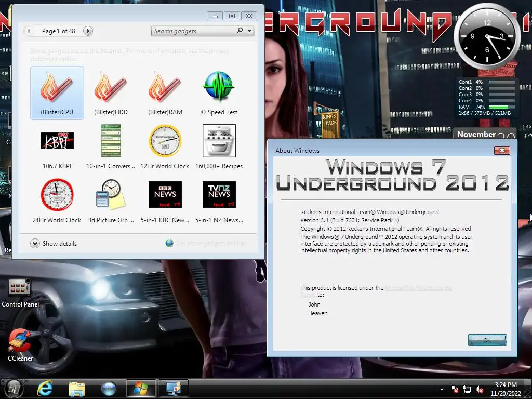
Task: Select the 160,000+ Recipes gadget
Action: click(x=219, y=147)
